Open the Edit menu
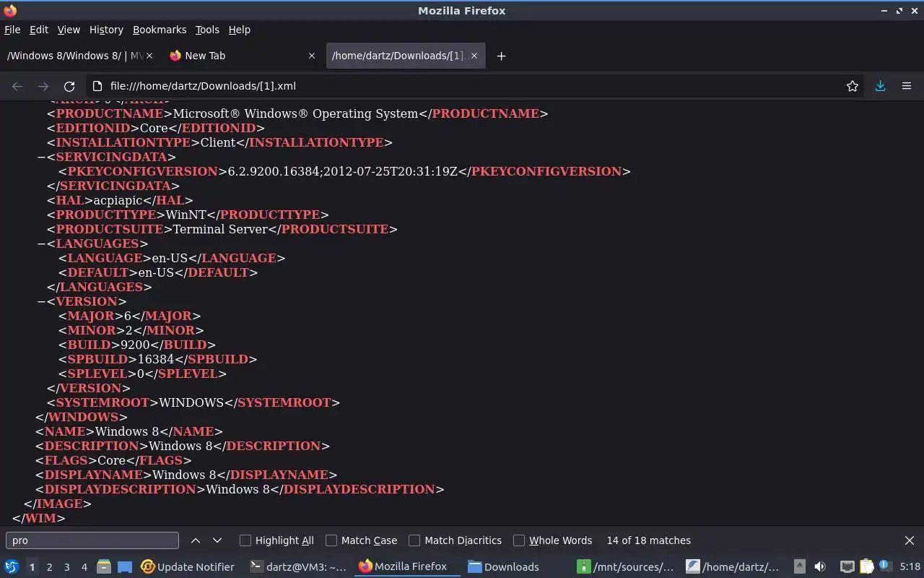The width and height of the screenshot is (924, 578). pyautogui.click(x=39, y=30)
